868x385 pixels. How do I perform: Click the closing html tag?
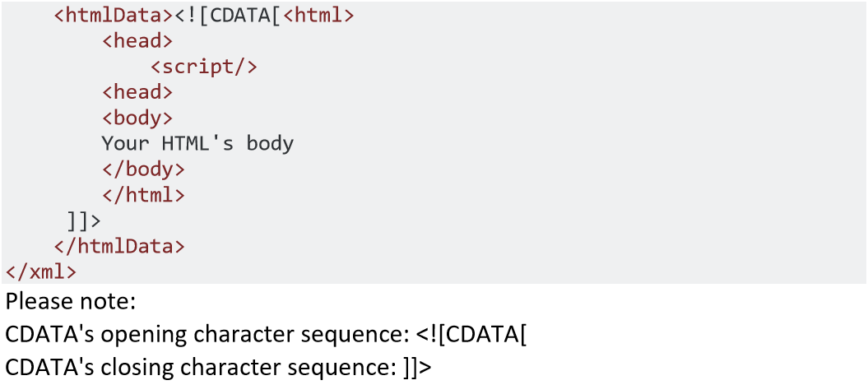point(144,195)
